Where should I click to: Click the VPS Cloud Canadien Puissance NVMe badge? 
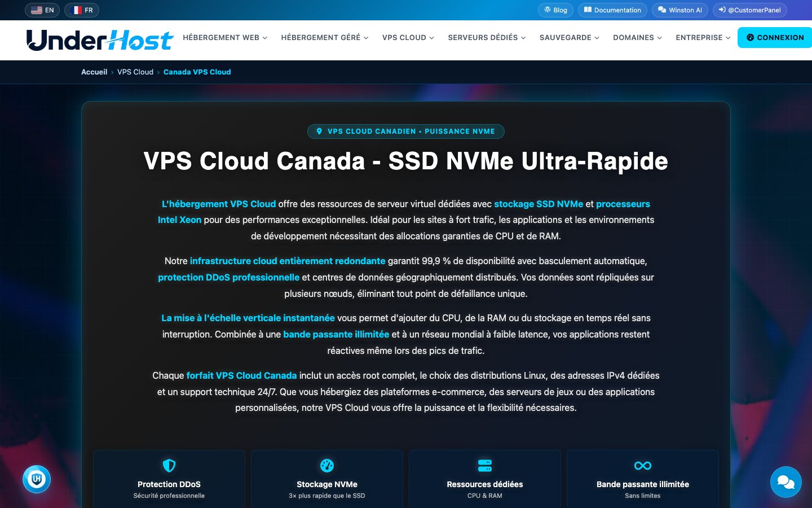(x=406, y=132)
